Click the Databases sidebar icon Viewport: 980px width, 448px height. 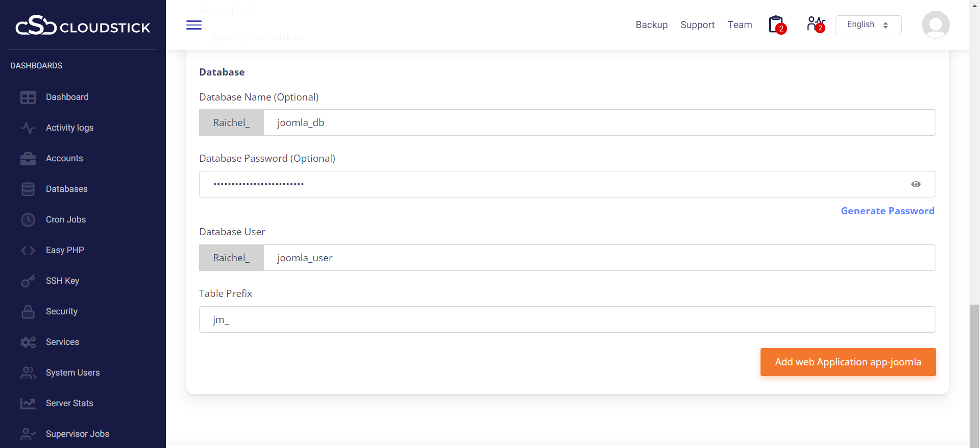coord(28,189)
